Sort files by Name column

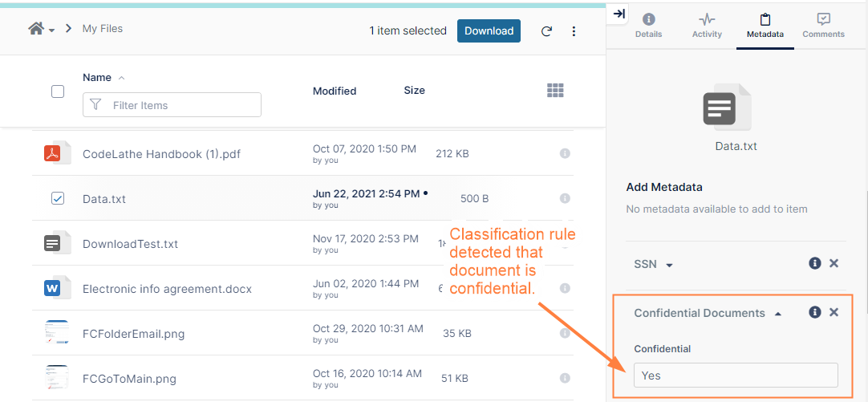(97, 78)
